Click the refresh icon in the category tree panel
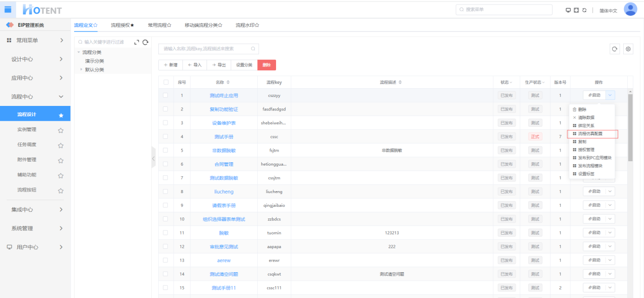 tap(146, 42)
